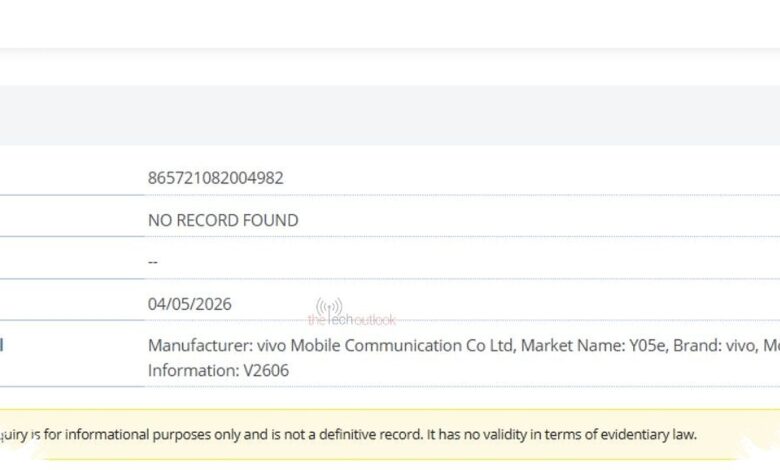Image resolution: width=780 pixels, height=470 pixels.
Task: Click the antenna signal watermark icon
Action: (x=329, y=306)
